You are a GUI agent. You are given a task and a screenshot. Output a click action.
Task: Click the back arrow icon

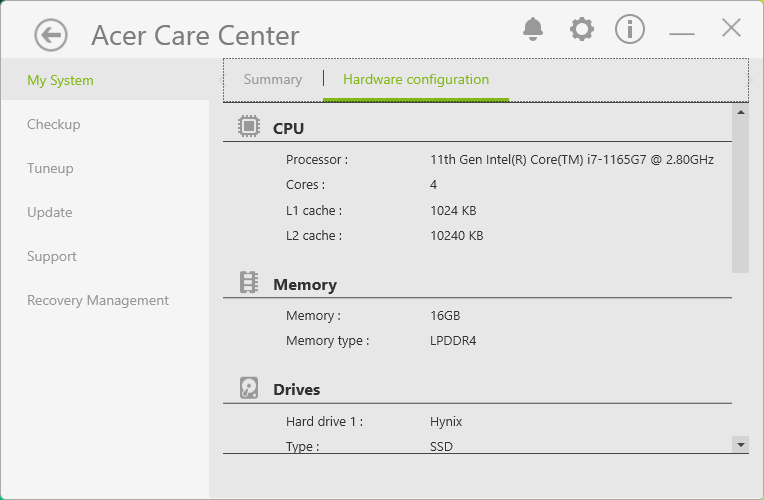click(50, 35)
